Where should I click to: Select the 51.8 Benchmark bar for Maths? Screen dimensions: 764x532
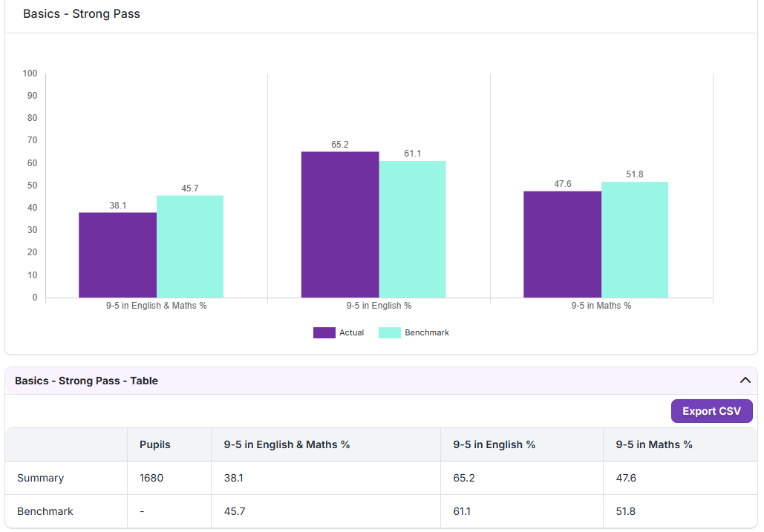click(635, 240)
